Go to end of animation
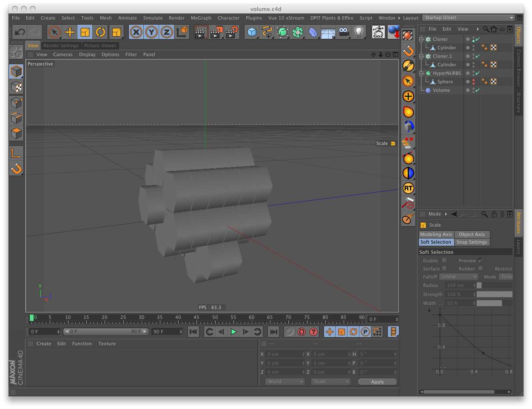 click(273, 332)
